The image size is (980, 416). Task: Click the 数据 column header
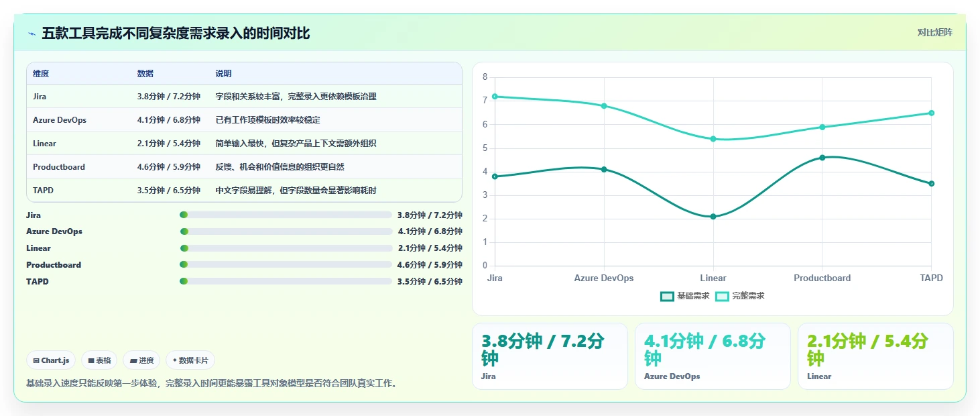[145, 74]
